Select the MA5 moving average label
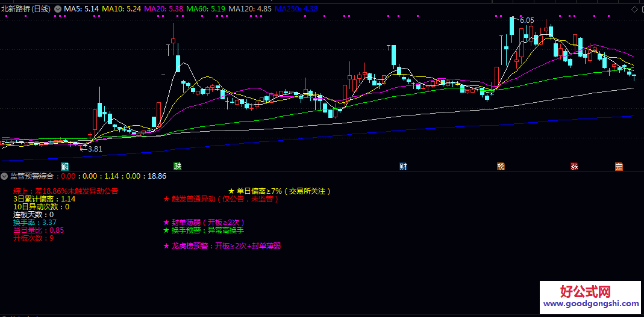 tap(81, 9)
